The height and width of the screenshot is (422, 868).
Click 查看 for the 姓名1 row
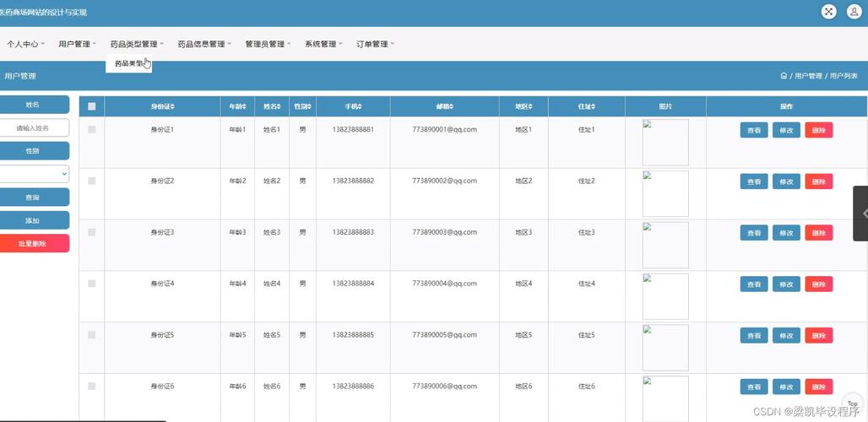point(754,130)
